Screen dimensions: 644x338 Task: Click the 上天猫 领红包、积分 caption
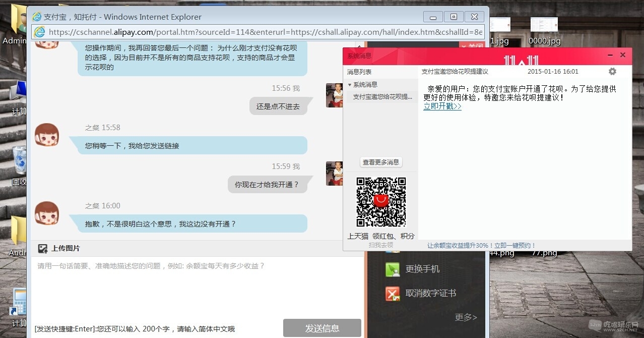coord(381,236)
